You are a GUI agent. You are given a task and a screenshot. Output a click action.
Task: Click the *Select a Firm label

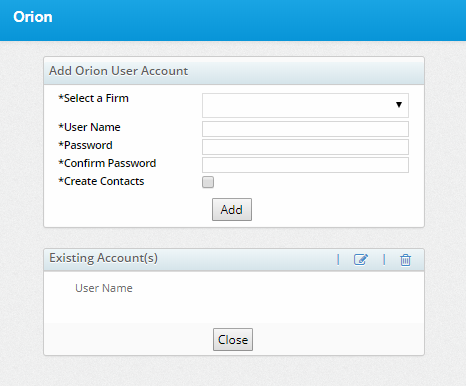coord(93,98)
